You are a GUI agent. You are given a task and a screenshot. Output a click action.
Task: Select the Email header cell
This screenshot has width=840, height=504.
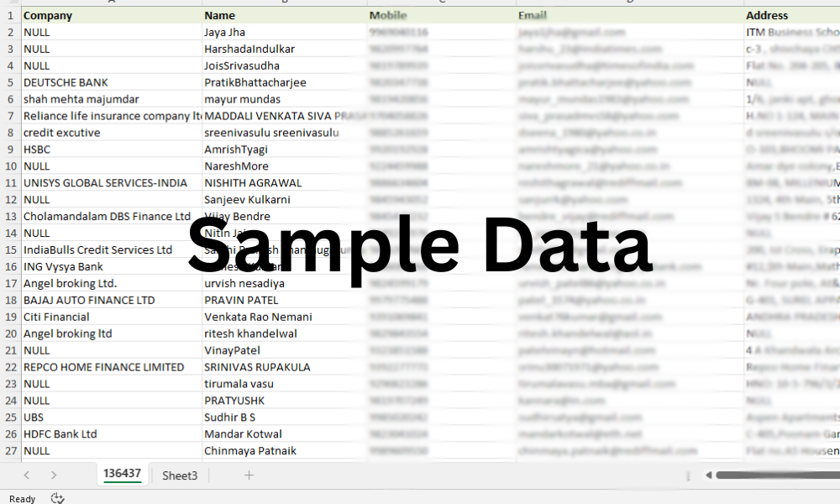(630, 15)
